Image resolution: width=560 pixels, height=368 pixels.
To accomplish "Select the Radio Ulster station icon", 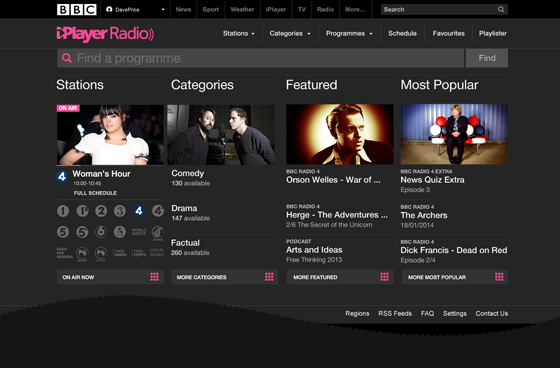I will point(82,254).
